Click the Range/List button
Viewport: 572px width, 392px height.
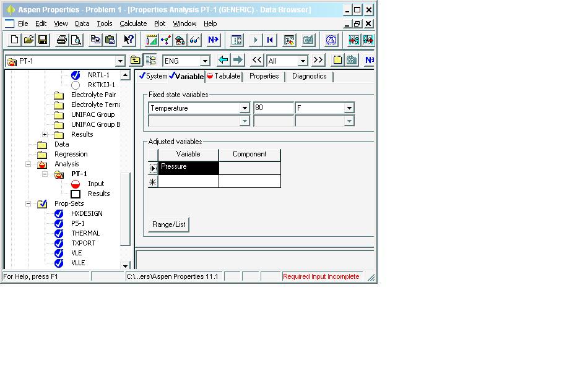pos(169,224)
